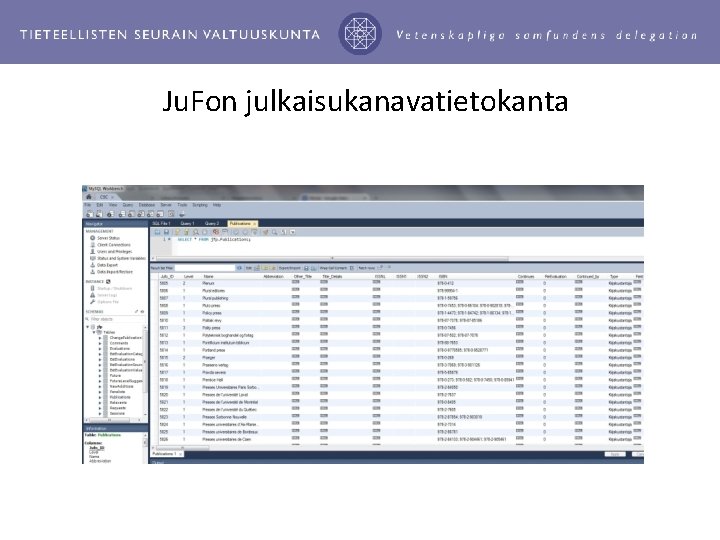Open the Query menu
This screenshot has width=720, height=540.
(x=128, y=205)
